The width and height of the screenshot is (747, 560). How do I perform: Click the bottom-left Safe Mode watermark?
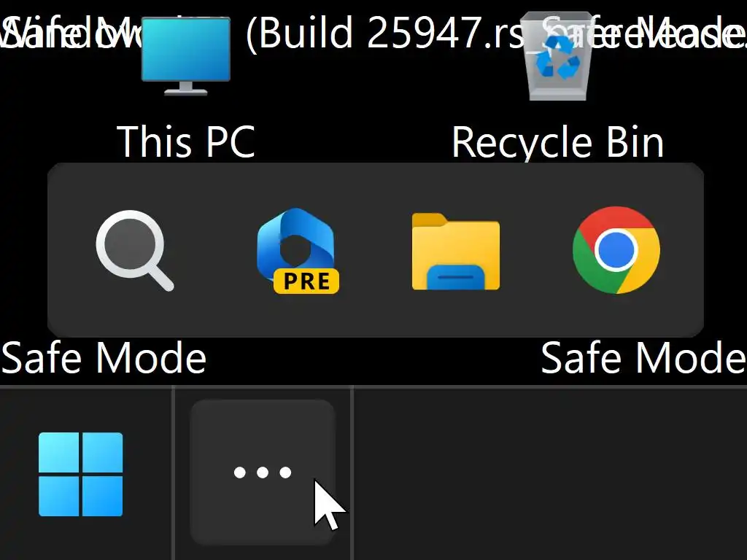click(x=104, y=357)
